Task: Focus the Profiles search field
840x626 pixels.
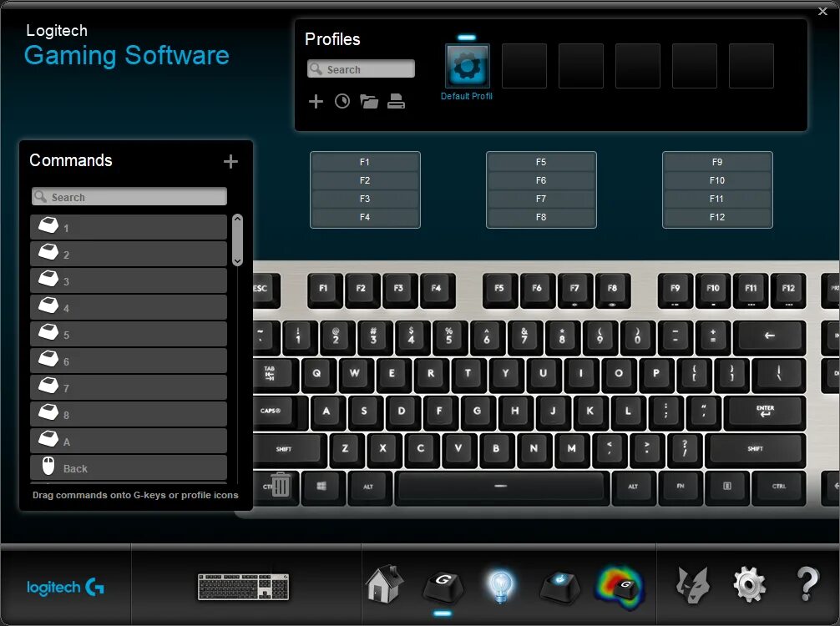Action: [x=361, y=69]
